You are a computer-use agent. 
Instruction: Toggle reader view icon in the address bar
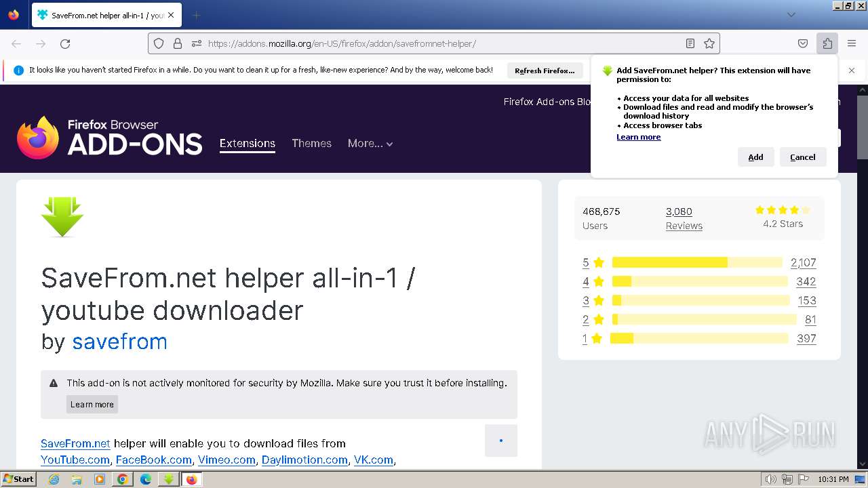click(690, 43)
